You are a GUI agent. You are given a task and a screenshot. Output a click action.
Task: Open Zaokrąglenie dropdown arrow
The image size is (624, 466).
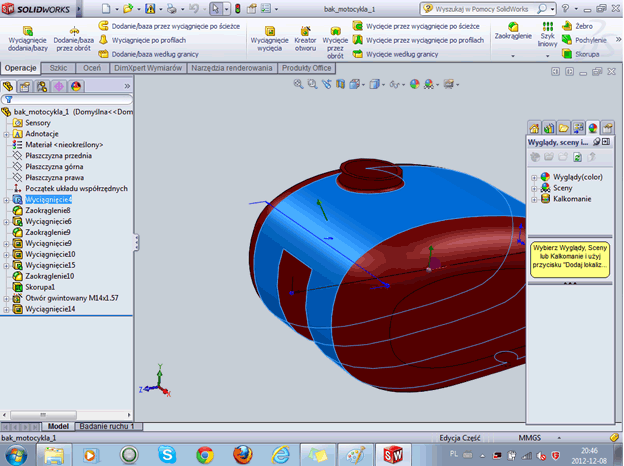(x=513, y=56)
